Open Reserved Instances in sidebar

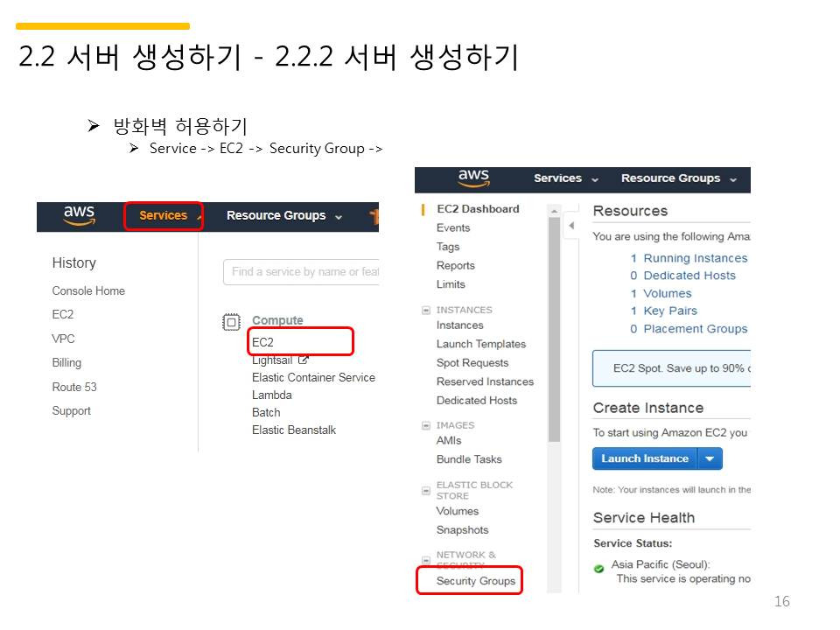[x=485, y=381]
